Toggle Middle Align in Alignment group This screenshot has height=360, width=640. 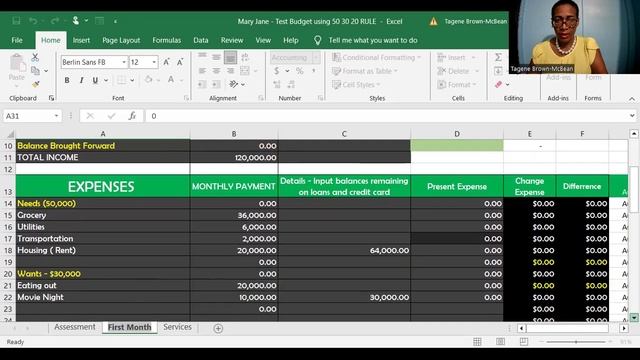[x=216, y=57]
